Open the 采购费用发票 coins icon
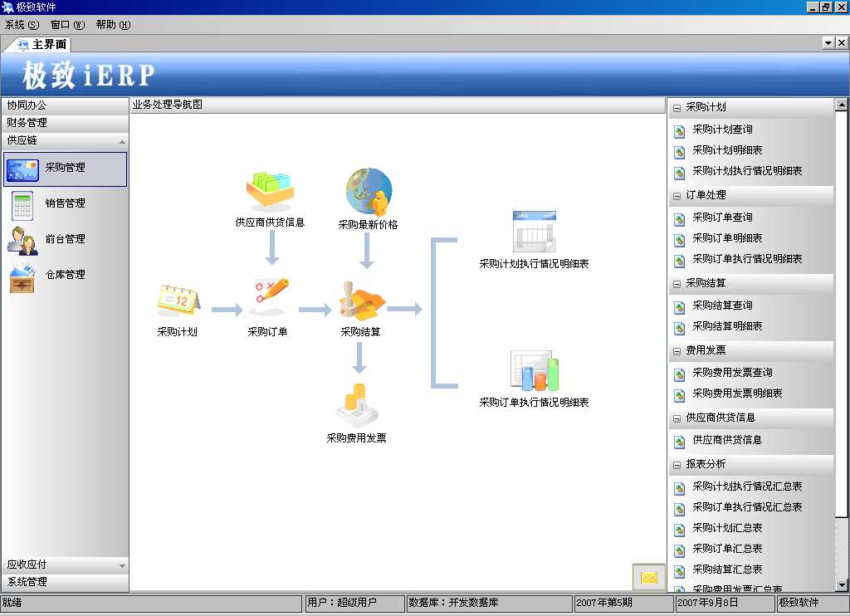This screenshot has width=850, height=616. pyautogui.click(x=357, y=406)
